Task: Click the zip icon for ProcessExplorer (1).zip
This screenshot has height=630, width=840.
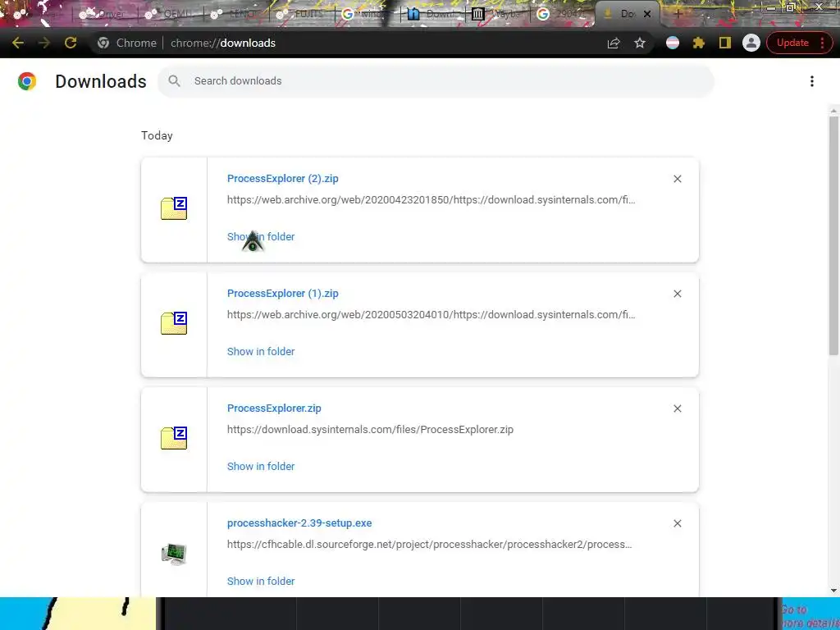Action: [x=174, y=323]
